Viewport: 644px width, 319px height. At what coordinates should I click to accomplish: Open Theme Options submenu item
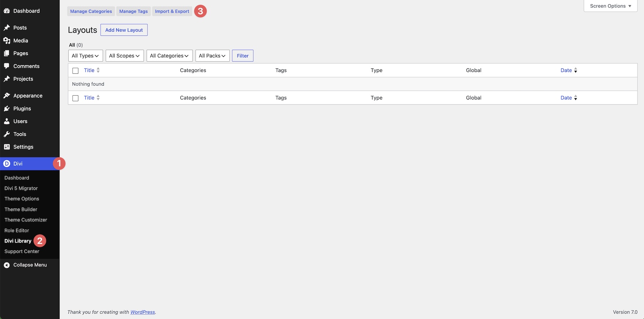[22, 199]
